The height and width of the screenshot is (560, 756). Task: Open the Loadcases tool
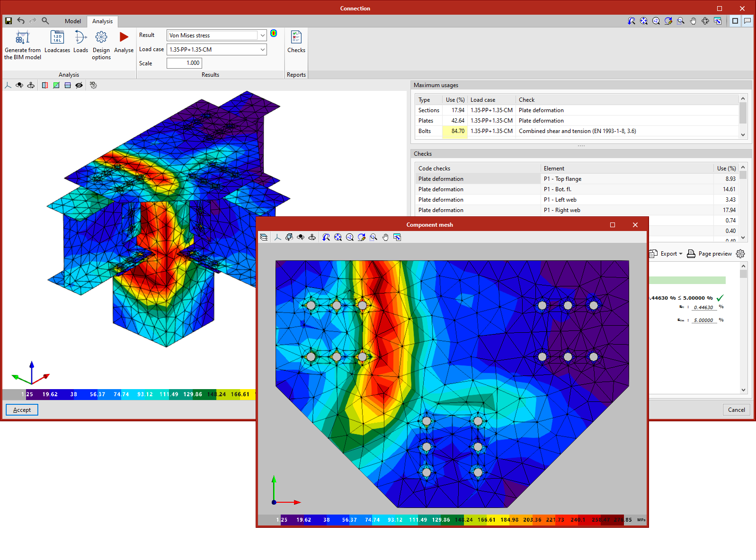pyautogui.click(x=57, y=37)
